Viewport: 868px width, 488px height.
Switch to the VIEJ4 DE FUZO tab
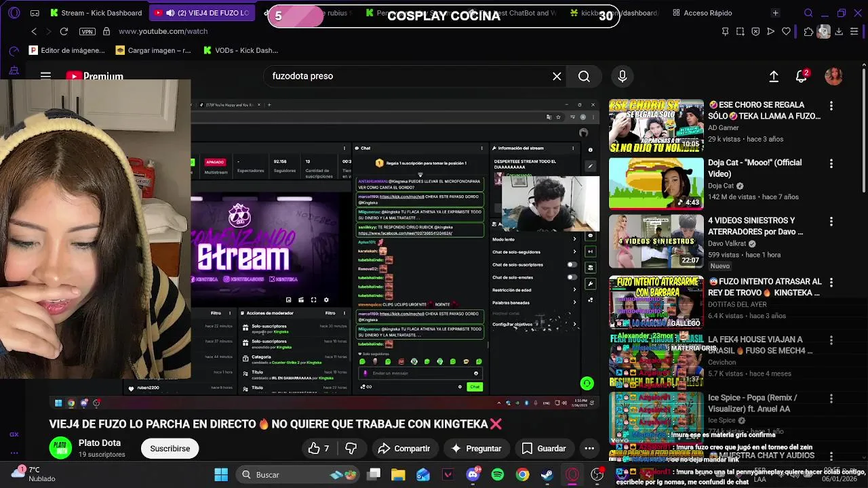pyautogui.click(x=202, y=13)
